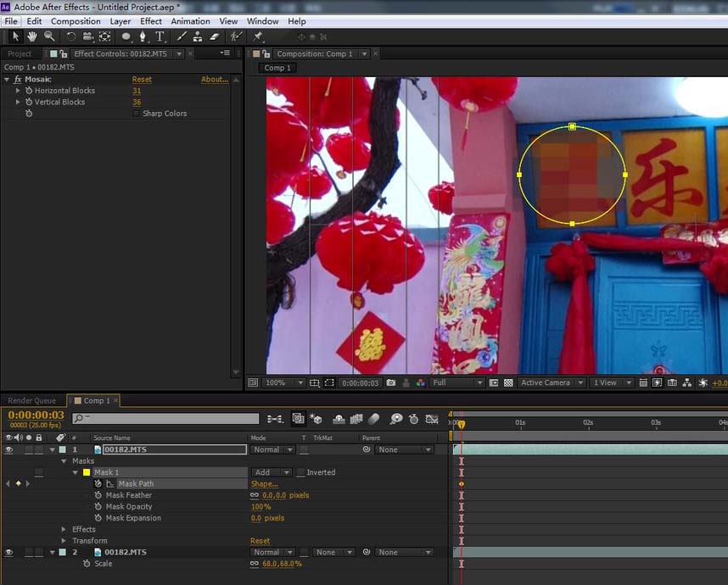
Task: Select the Eraser tool
Action: click(x=214, y=36)
